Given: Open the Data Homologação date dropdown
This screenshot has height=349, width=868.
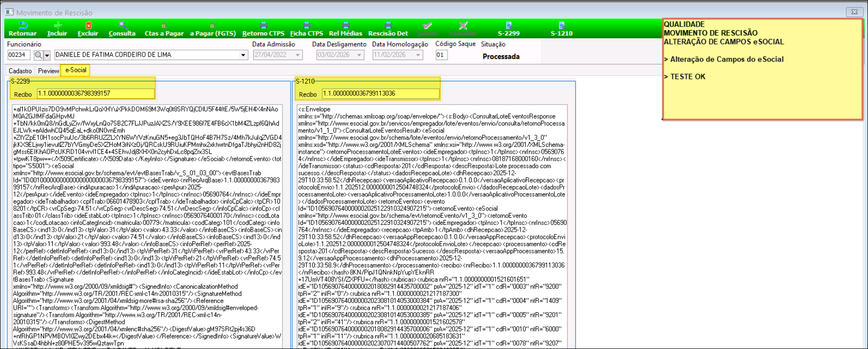Looking at the screenshot, I should tap(418, 55).
